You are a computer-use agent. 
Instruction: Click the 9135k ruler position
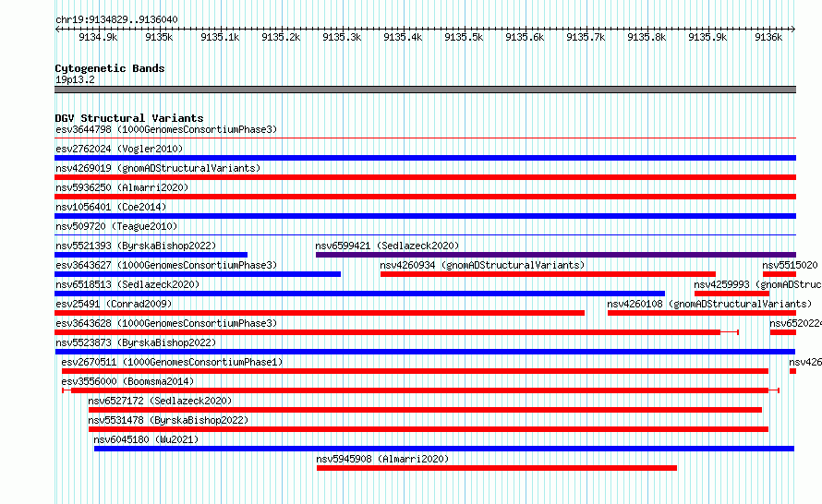[159, 37]
